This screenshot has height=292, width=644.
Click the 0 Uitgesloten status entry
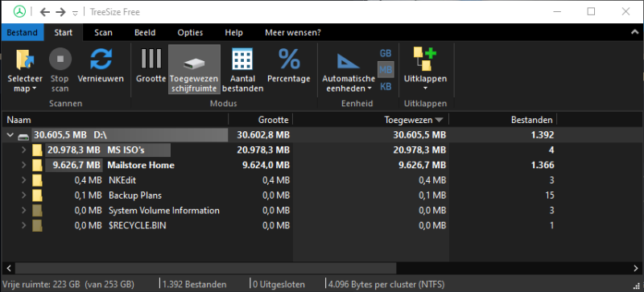point(279,284)
